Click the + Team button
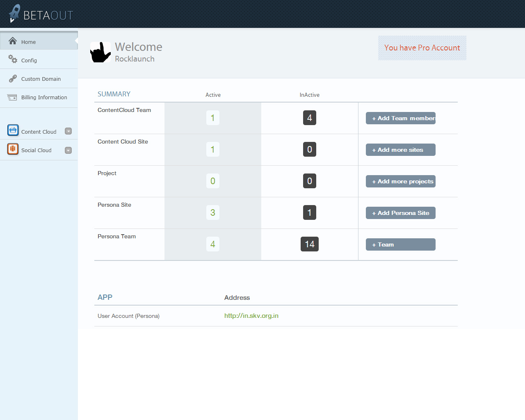This screenshot has height=420, width=525. tap(401, 244)
